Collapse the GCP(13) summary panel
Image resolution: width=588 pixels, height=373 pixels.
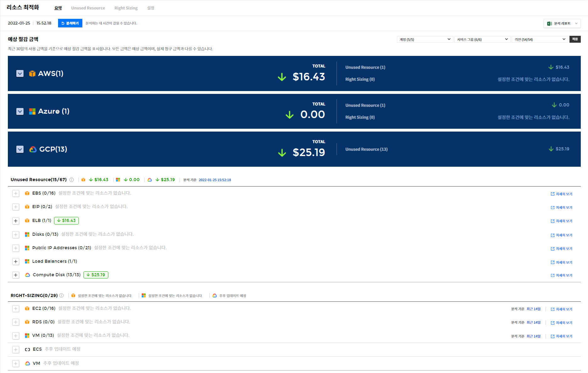(x=20, y=149)
